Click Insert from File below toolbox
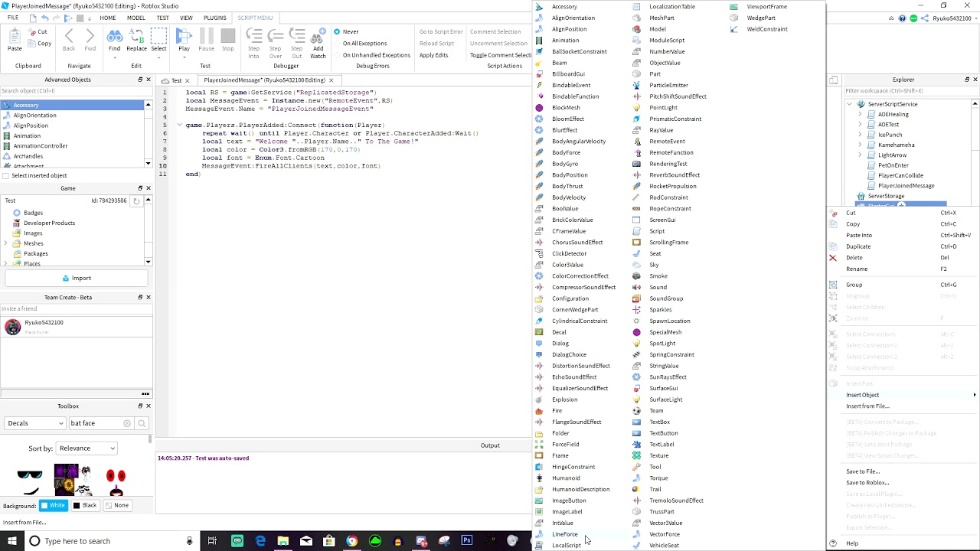The height and width of the screenshot is (551, 980). coord(25,523)
